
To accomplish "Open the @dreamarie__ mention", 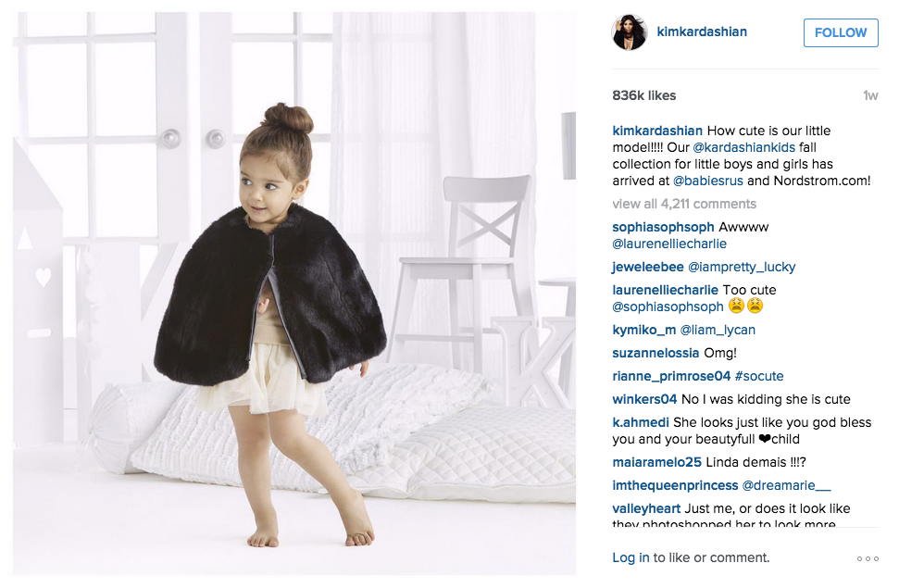I will [x=786, y=485].
